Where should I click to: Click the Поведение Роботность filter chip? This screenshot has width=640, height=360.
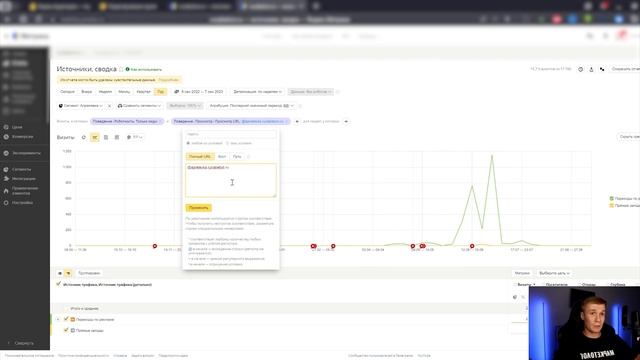click(x=127, y=122)
